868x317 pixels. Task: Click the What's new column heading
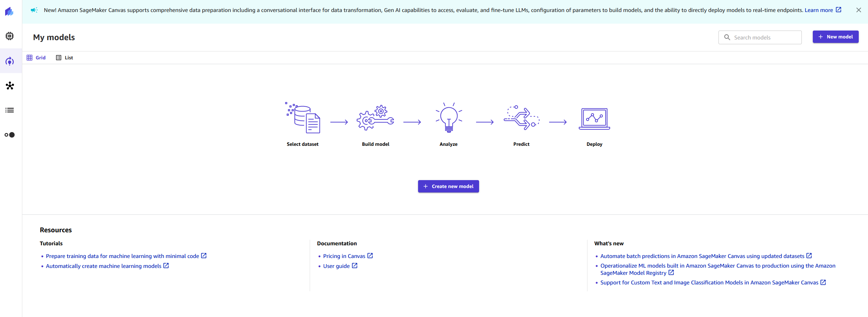(x=609, y=243)
